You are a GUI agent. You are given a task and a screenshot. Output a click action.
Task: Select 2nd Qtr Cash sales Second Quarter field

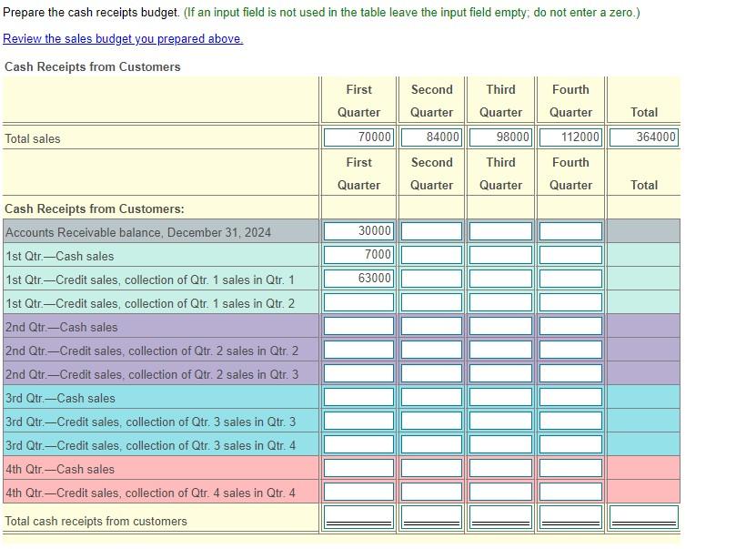431,326
